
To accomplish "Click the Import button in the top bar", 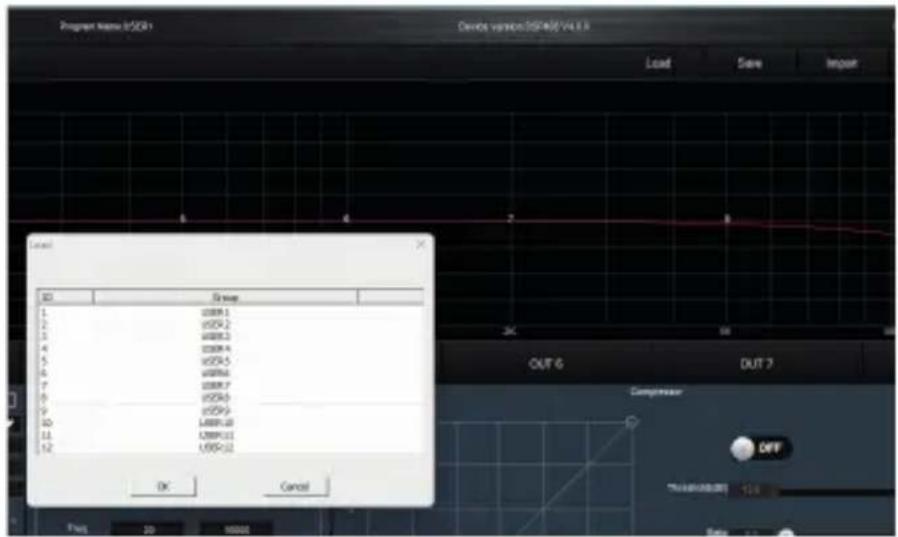I will click(841, 64).
